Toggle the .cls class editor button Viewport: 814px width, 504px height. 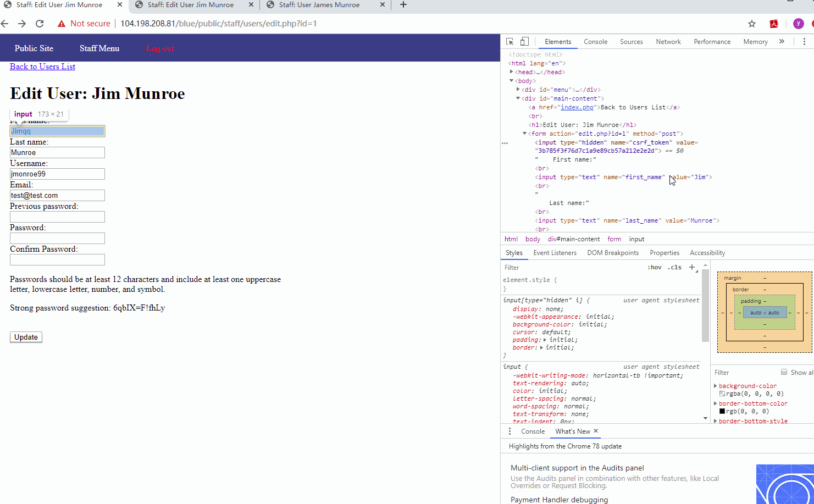click(674, 268)
